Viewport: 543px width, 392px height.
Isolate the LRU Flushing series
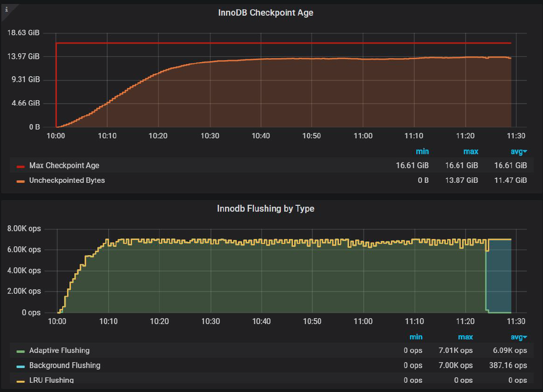(51, 380)
